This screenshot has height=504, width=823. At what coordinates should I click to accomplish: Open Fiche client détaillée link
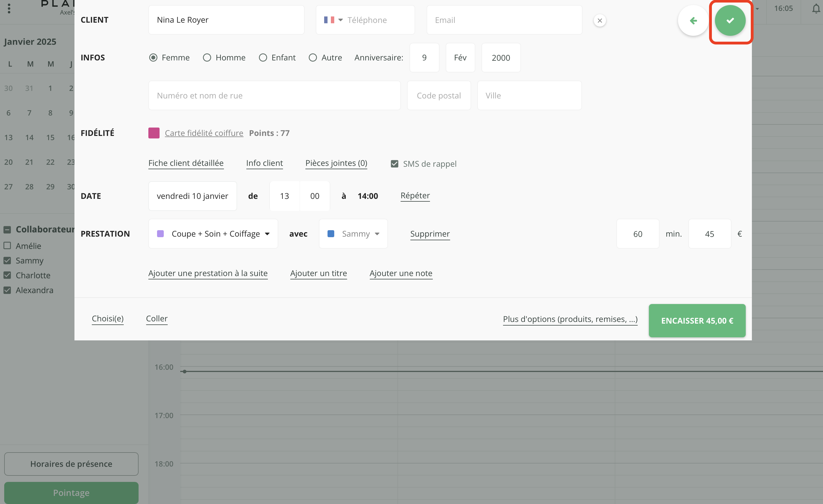tap(186, 163)
